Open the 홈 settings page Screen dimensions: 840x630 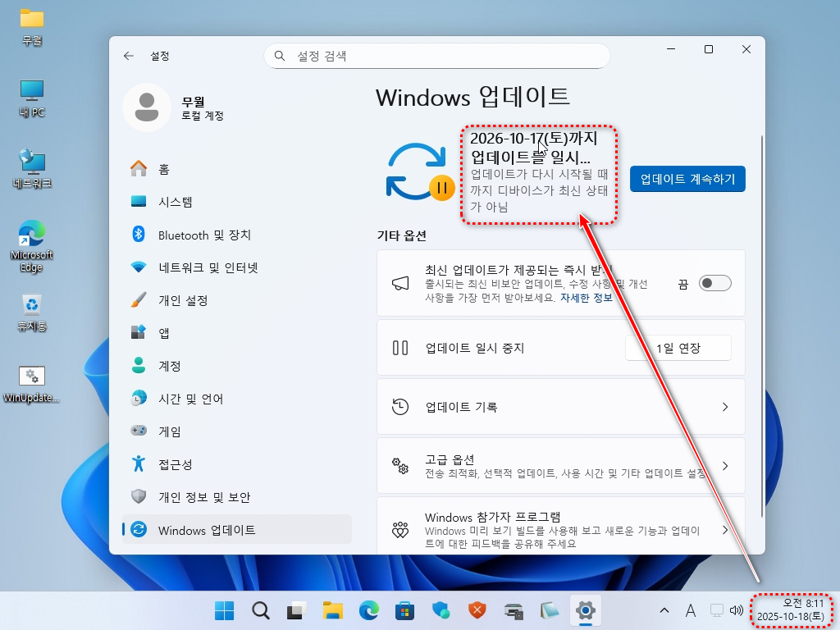click(237, 169)
